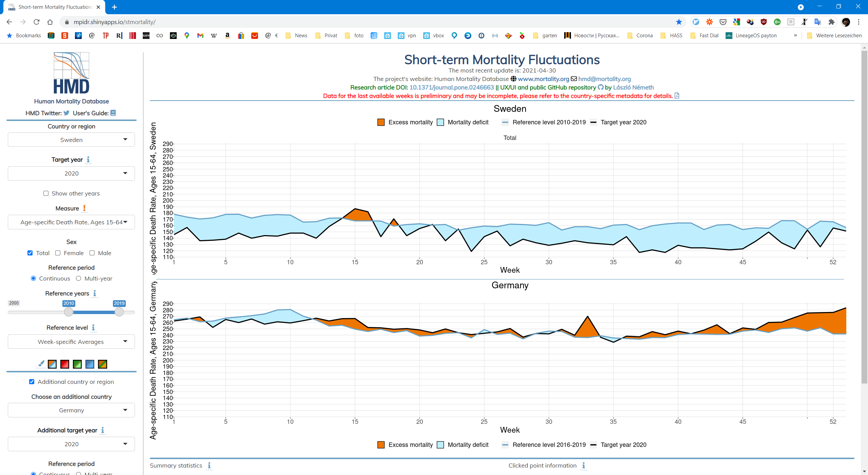Open the Reference level Week-specific Averages dropdown
The image size is (868, 475).
coord(71,342)
